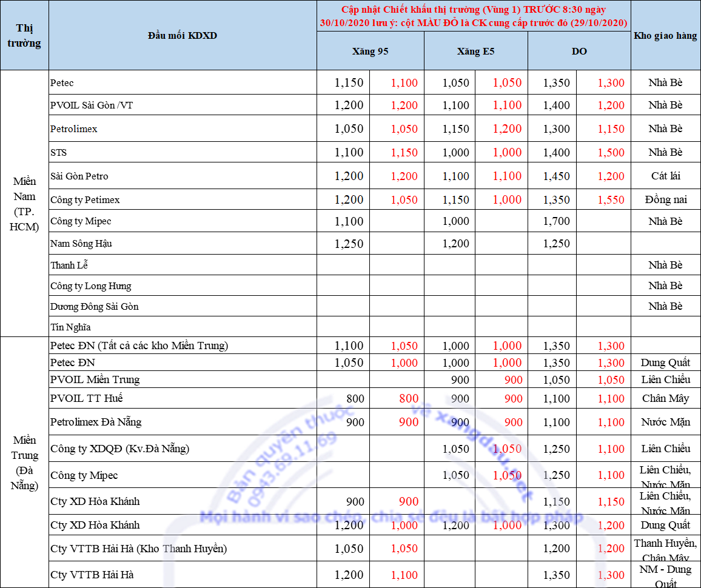Click Nam Sông Hậu Xăng E5 value 1,200

click(x=449, y=243)
